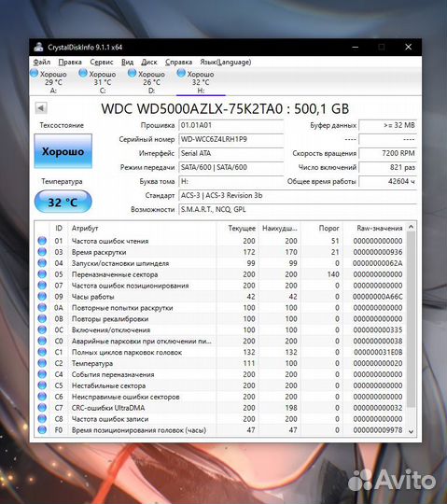Viewport: 447px width, 504px height.
Task: Click status icon for attribute 0B
Action: coord(42,318)
